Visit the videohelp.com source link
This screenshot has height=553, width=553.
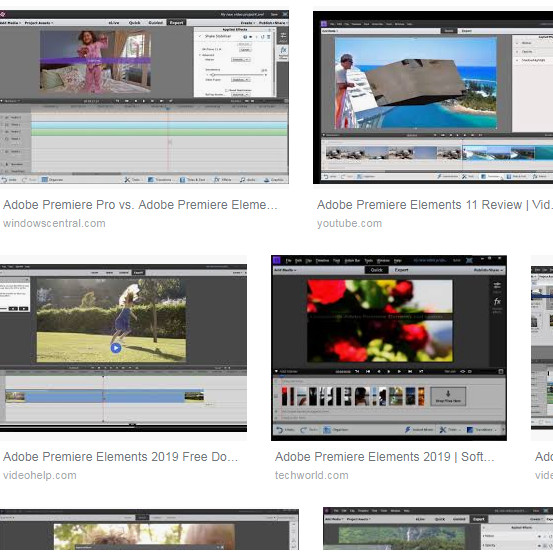click(x=40, y=475)
